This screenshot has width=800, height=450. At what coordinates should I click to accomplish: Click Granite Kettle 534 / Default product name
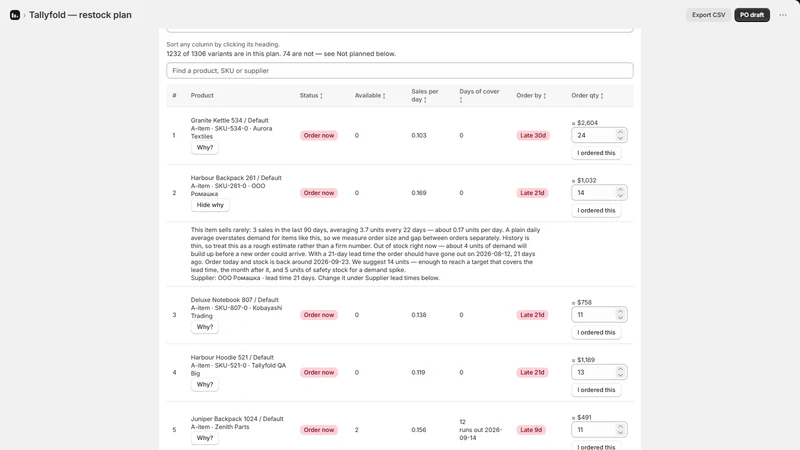click(230, 120)
